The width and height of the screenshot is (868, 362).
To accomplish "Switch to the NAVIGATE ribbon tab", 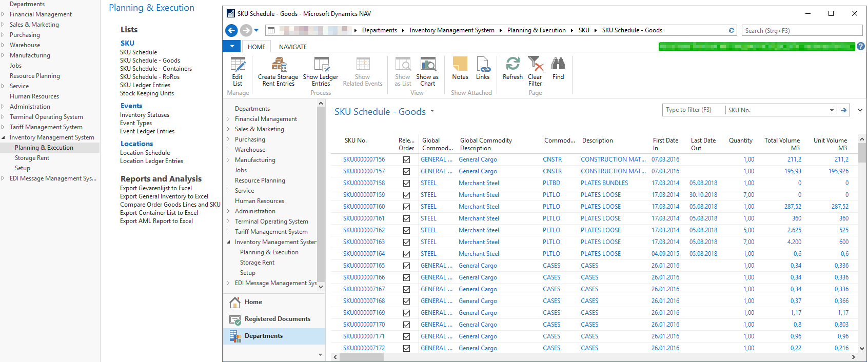I will 293,47.
